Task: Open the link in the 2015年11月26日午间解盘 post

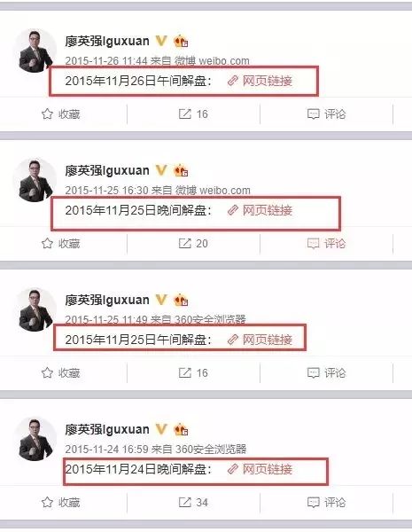Action: [x=260, y=81]
